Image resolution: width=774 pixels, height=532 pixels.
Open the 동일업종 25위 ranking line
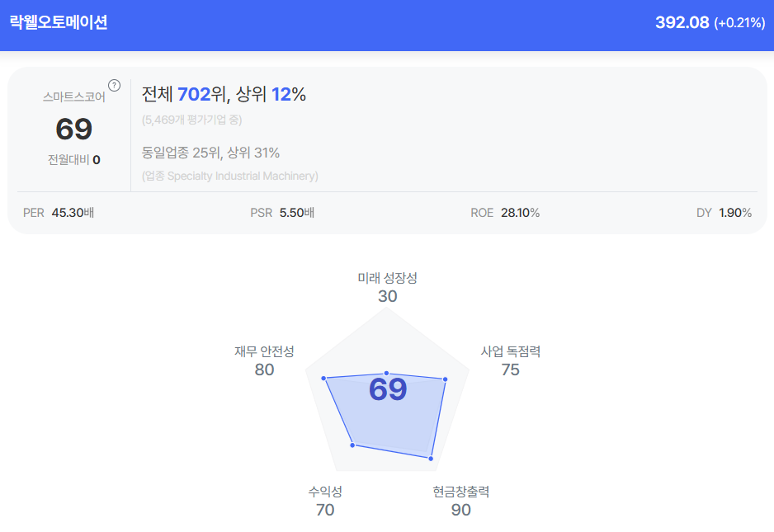tap(210, 153)
